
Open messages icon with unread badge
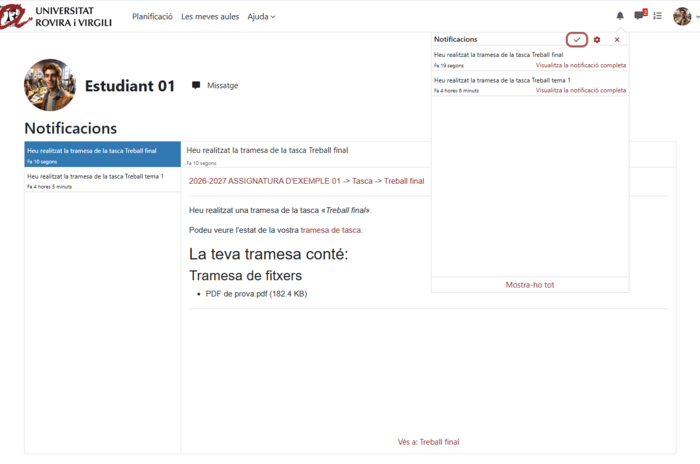(641, 15)
